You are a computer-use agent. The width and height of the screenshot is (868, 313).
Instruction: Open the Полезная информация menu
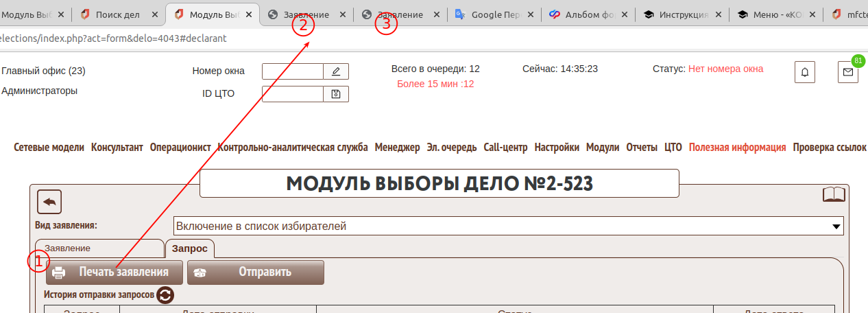[x=737, y=147]
